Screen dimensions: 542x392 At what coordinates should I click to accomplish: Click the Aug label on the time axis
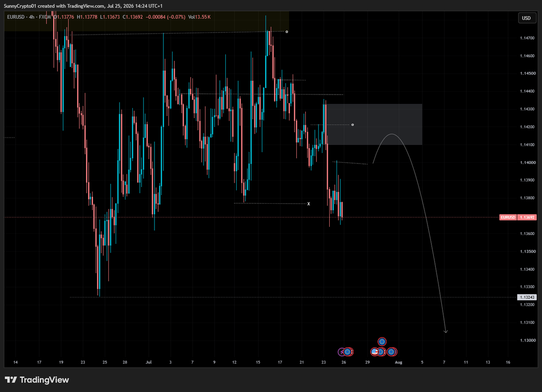click(398, 362)
